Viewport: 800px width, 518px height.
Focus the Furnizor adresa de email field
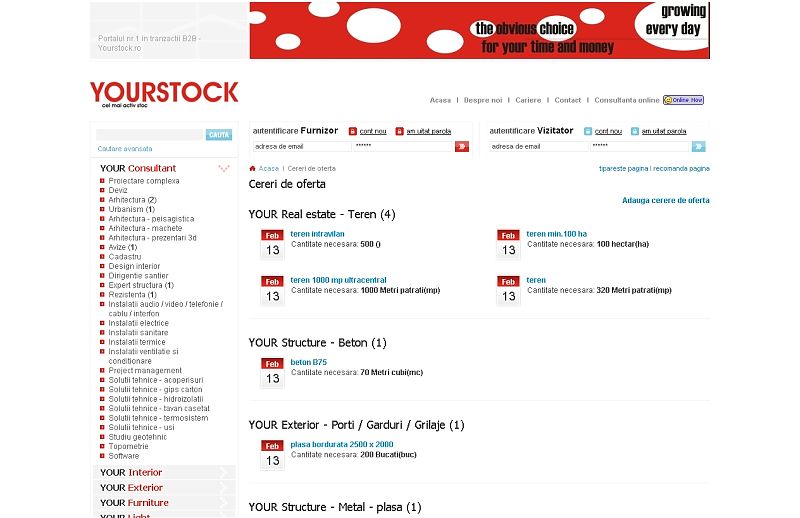[302, 147]
